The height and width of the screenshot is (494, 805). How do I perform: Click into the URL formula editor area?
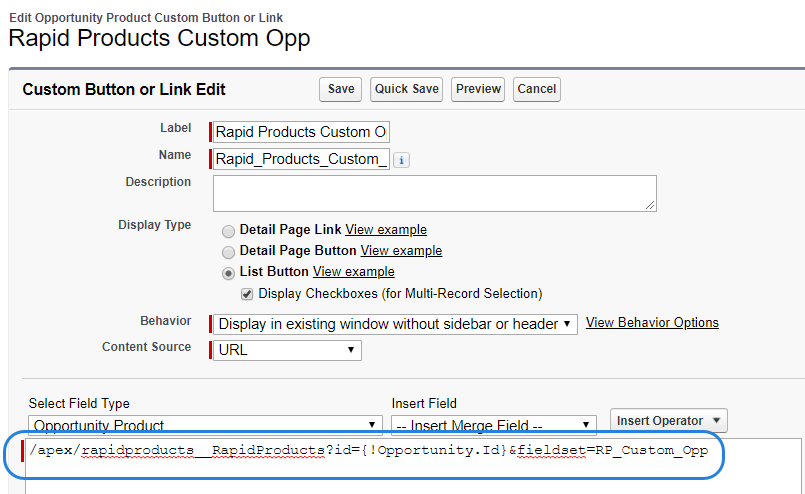(x=413, y=466)
